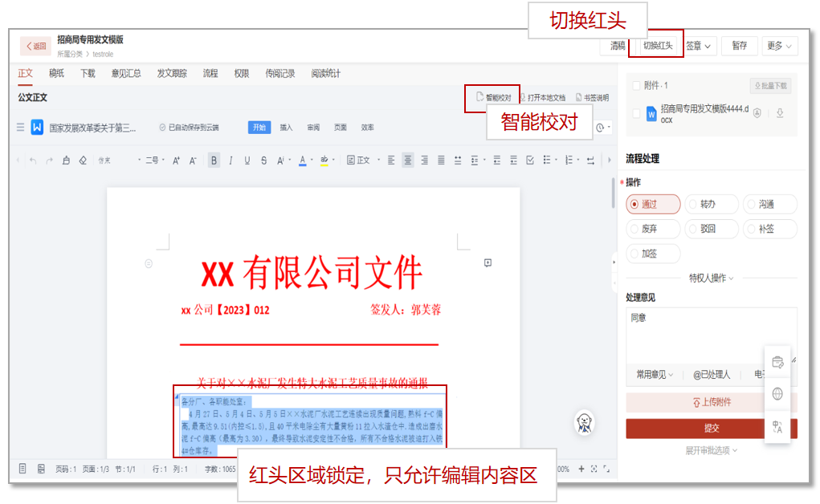Image resolution: width=820 pixels, height=504 pixels.
Task: Click the 提交 submit button
Action: (712, 429)
